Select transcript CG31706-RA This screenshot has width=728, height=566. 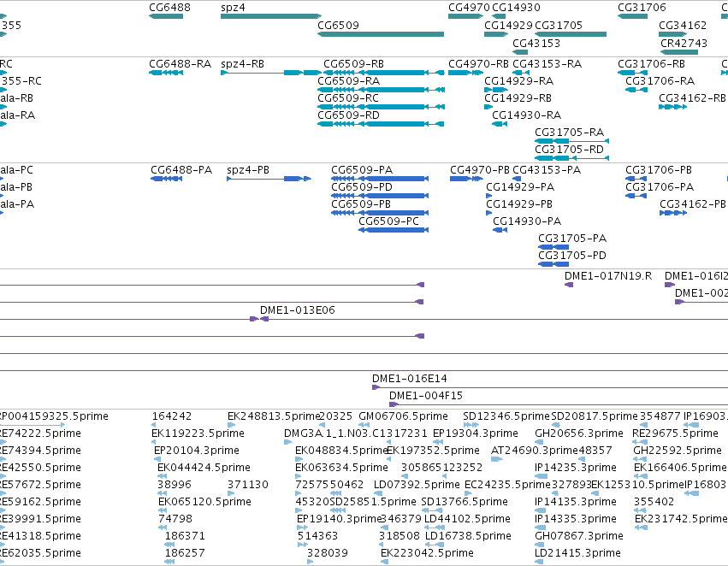click(636, 90)
